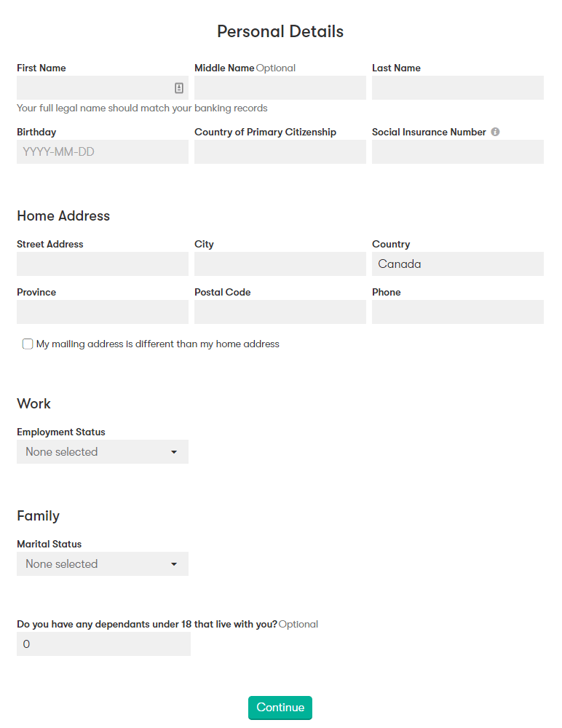Click the City input field
The image size is (562, 728).
(x=280, y=264)
